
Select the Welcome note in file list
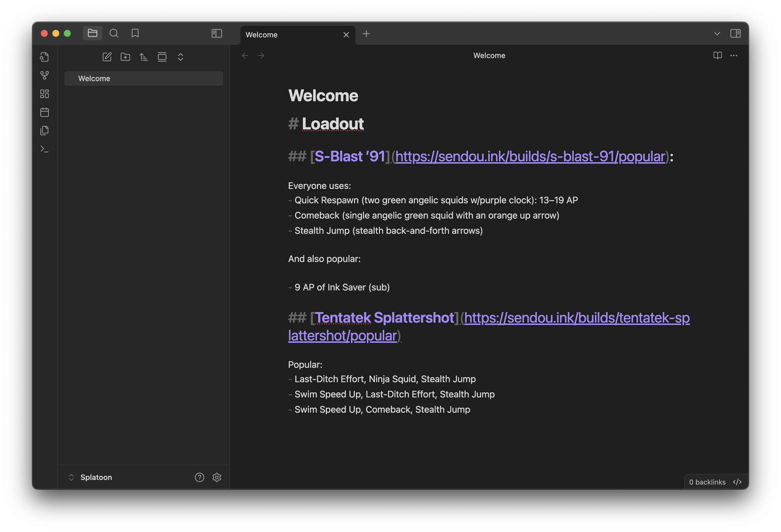[x=143, y=78]
